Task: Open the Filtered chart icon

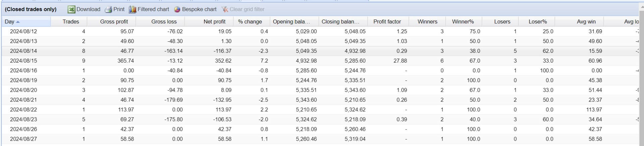Action: point(132,9)
